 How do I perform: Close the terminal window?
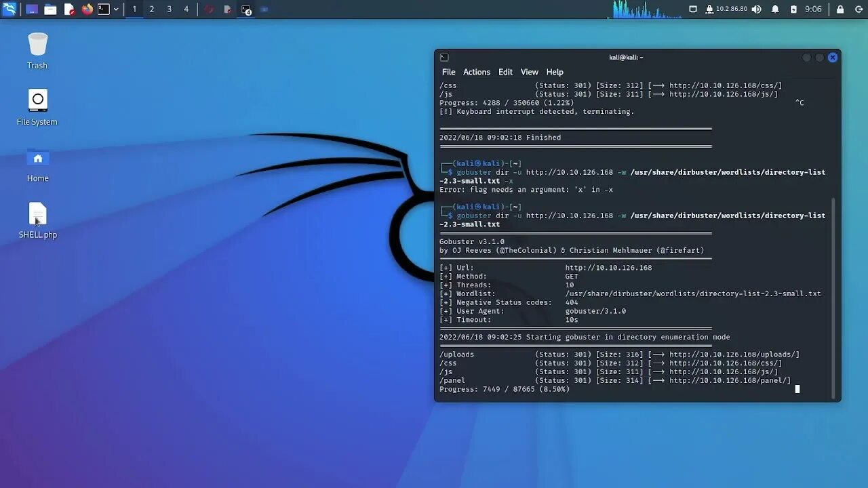click(x=833, y=58)
